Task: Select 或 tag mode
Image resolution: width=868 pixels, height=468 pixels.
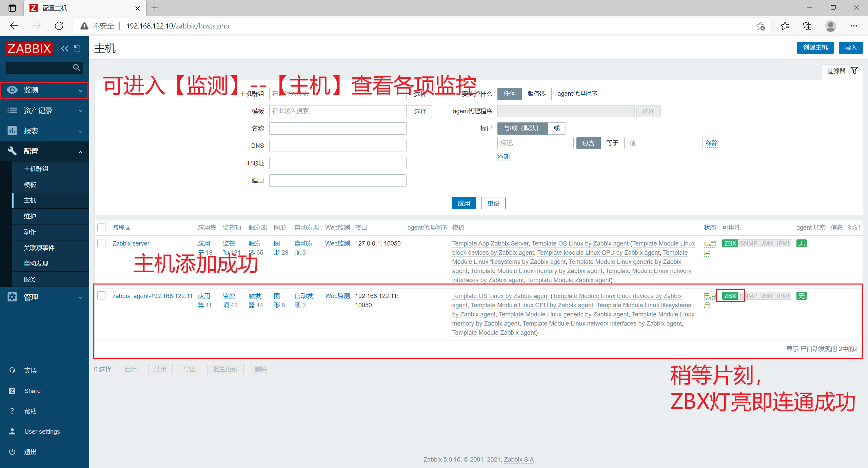Action: (557, 128)
